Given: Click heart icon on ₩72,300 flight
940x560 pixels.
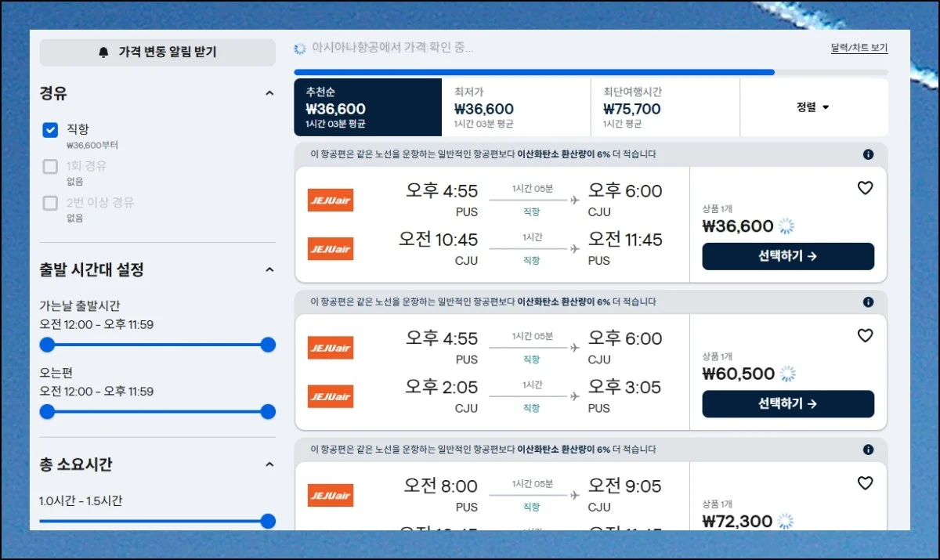Looking at the screenshot, I should 865,483.
